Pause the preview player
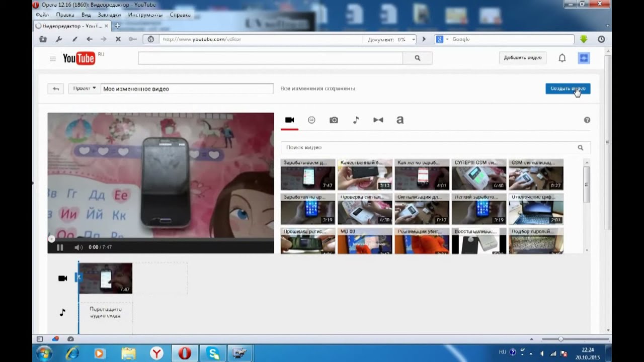The height and width of the screenshot is (362, 644). tap(60, 247)
